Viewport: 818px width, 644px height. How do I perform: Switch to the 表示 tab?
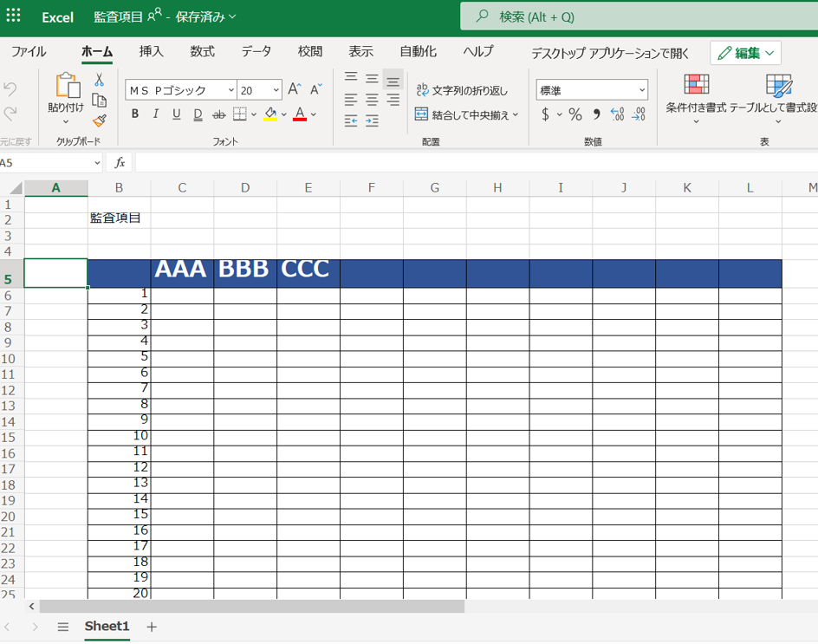[x=361, y=52]
